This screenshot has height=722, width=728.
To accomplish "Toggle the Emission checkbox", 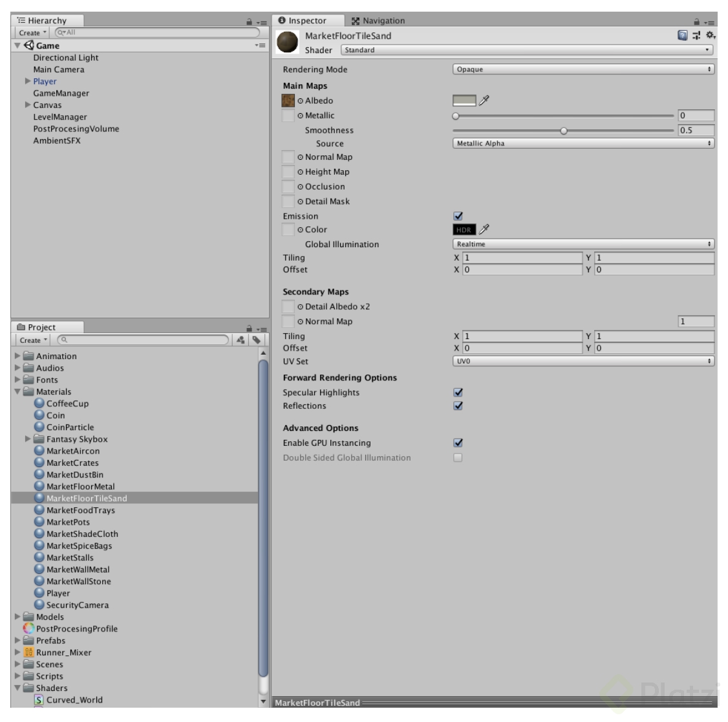I will point(458,216).
